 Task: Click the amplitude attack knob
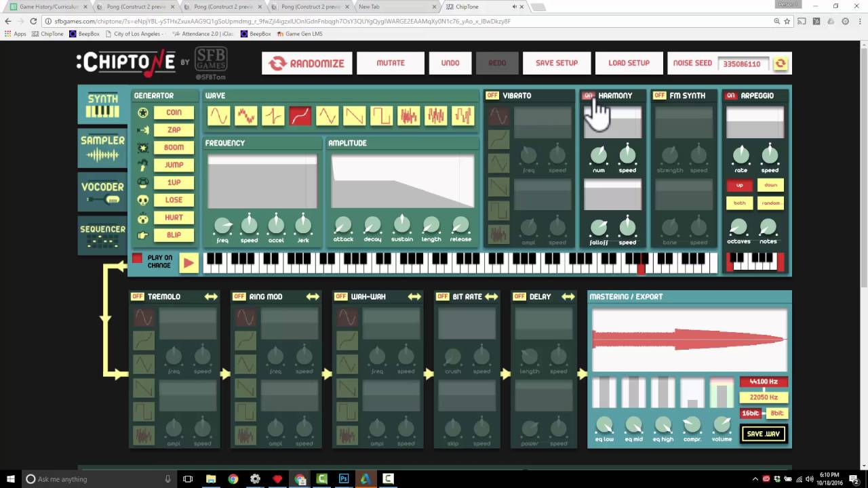343,225
